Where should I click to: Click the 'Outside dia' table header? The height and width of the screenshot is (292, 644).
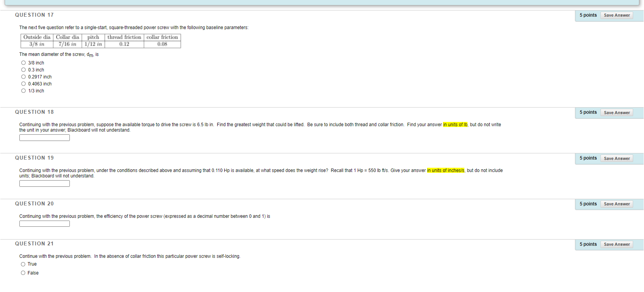tap(37, 37)
